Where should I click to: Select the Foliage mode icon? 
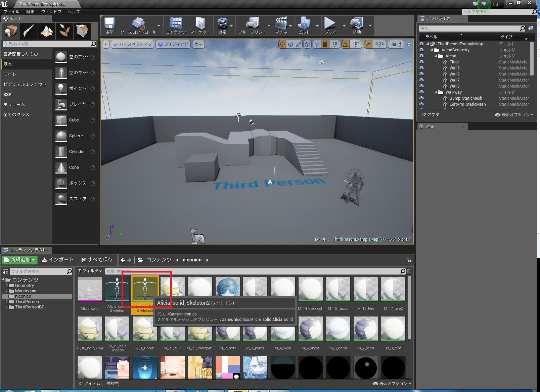pyautogui.click(x=64, y=31)
